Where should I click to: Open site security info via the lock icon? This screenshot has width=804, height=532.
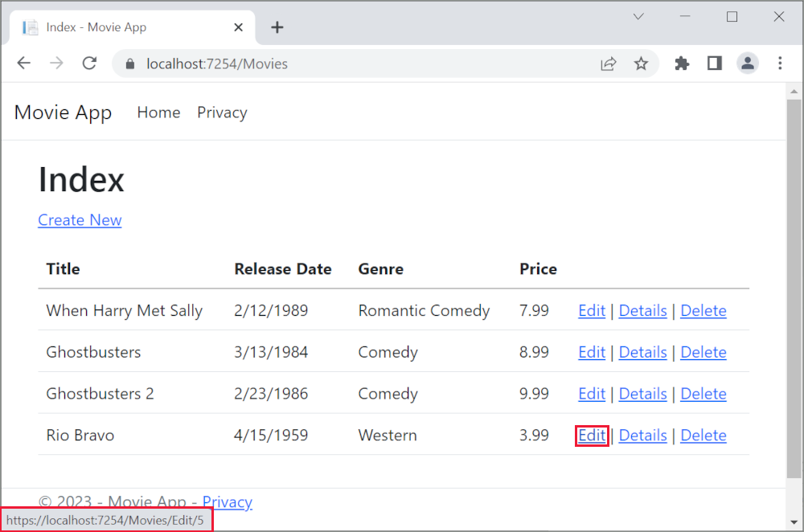129,63
